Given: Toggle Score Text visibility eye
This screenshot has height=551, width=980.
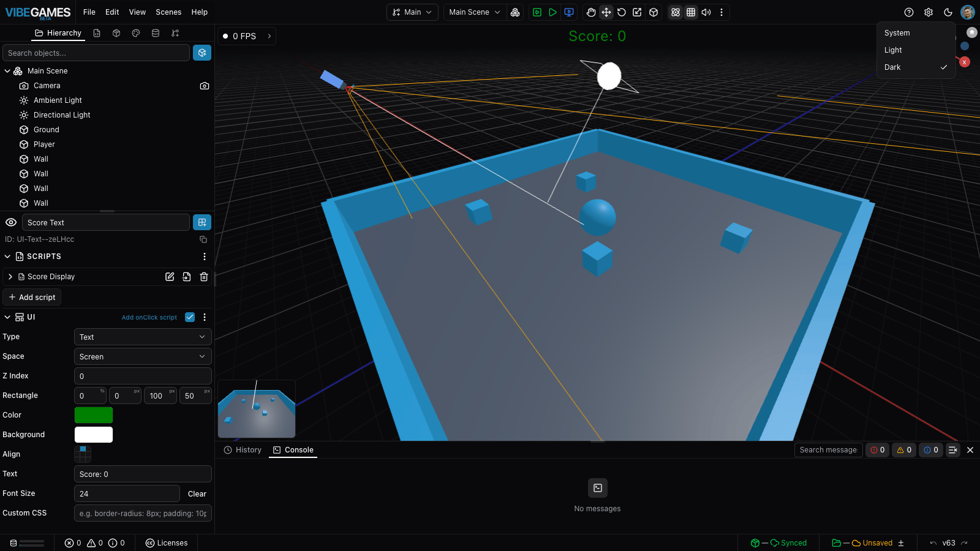Looking at the screenshot, I should pos(11,222).
